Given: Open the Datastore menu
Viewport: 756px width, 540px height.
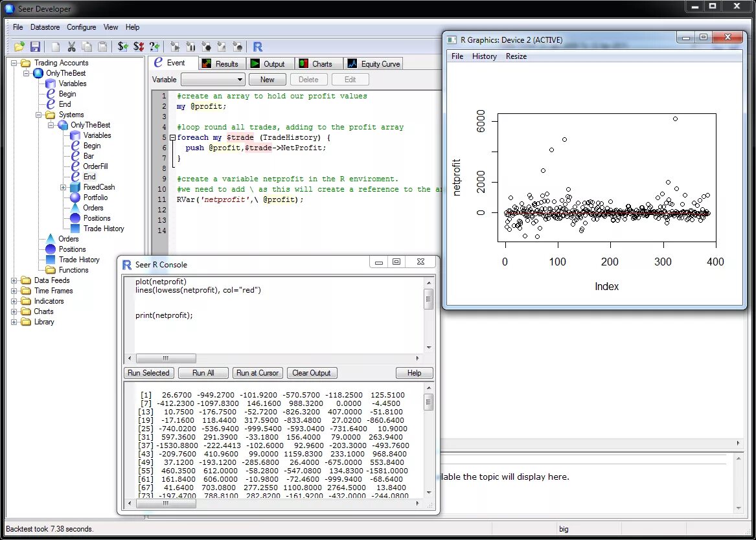Looking at the screenshot, I should coord(45,27).
